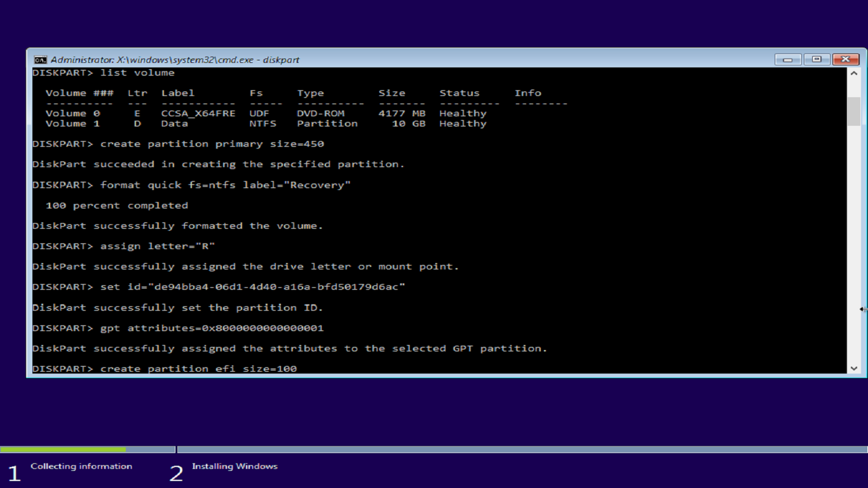This screenshot has height=488, width=868.
Task: Click the list volume command text
Action: pyautogui.click(x=137, y=72)
